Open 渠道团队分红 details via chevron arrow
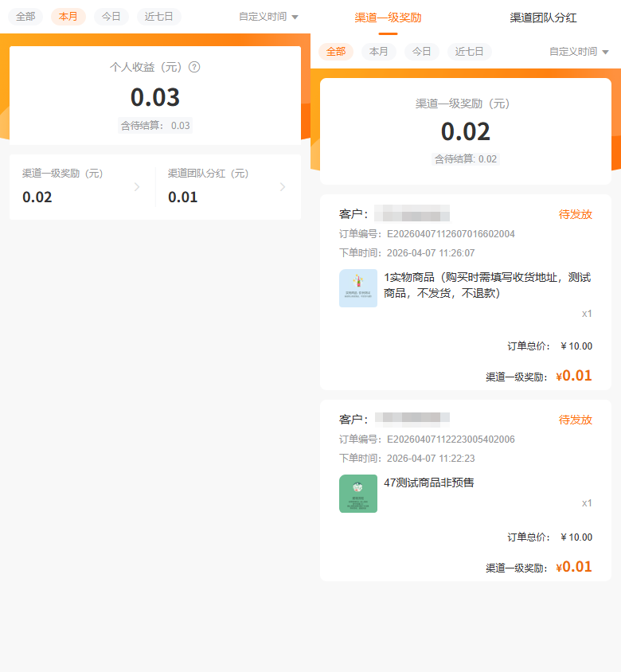This screenshot has height=672, width=621. pos(283,187)
